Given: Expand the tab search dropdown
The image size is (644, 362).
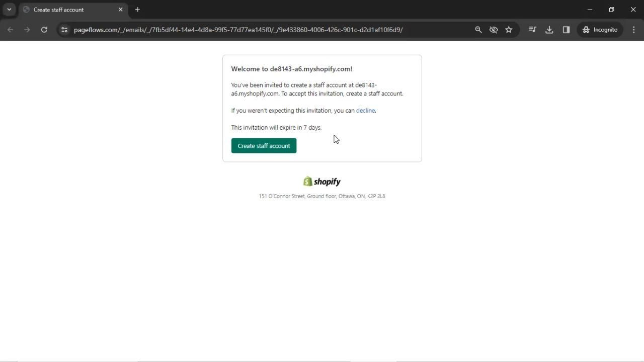Looking at the screenshot, I should (9, 10).
